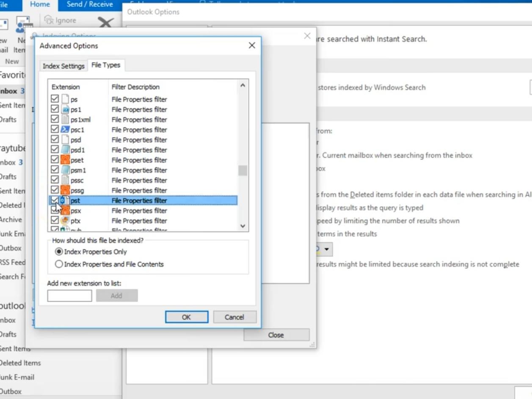Toggle the psd extension checkbox
Viewport: 532px width, 399px height.
55,140
